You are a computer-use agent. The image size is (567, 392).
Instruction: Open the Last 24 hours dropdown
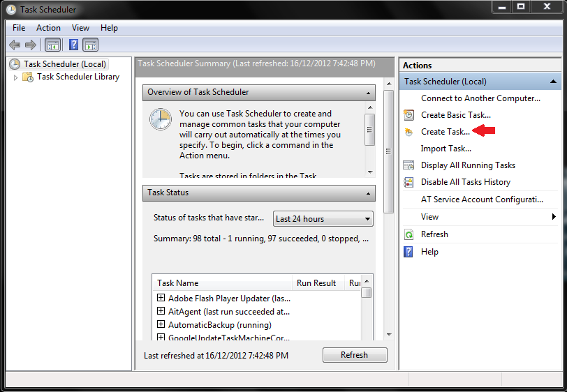[x=323, y=219]
